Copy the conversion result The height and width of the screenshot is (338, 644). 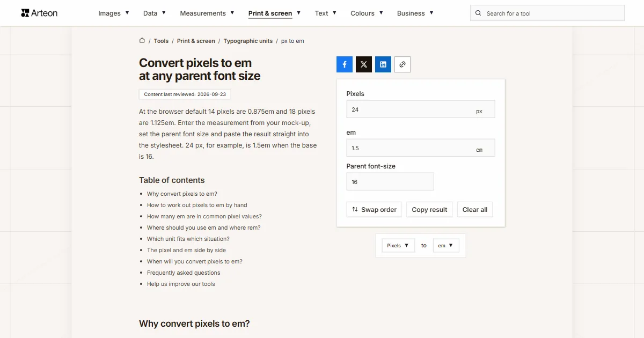pyautogui.click(x=429, y=209)
